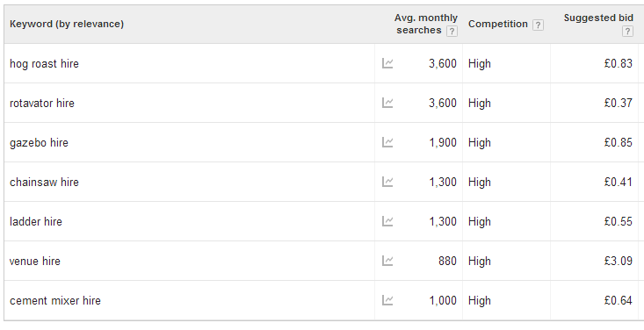Click High competition for cement mixer hire
This screenshot has width=644, height=330.
pos(480,301)
